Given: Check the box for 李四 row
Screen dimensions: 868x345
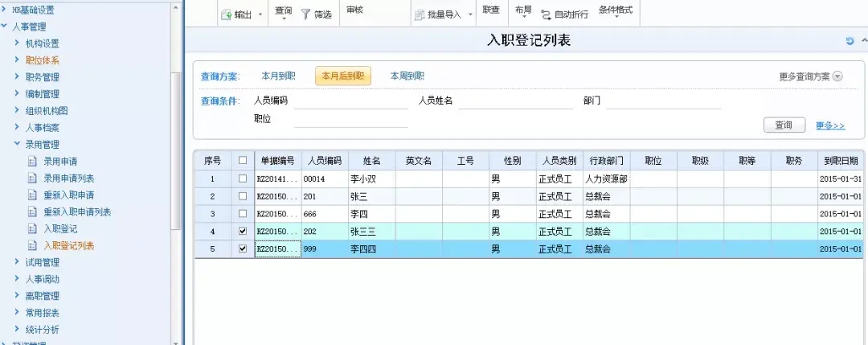Looking at the screenshot, I should [243, 214].
